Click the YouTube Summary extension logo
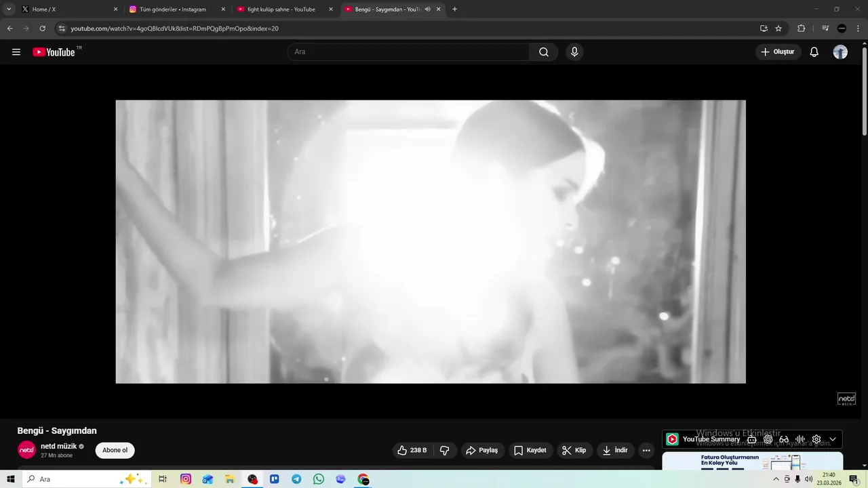Image resolution: width=868 pixels, height=488 pixels. pyautogui.click(x=672, y=439)
